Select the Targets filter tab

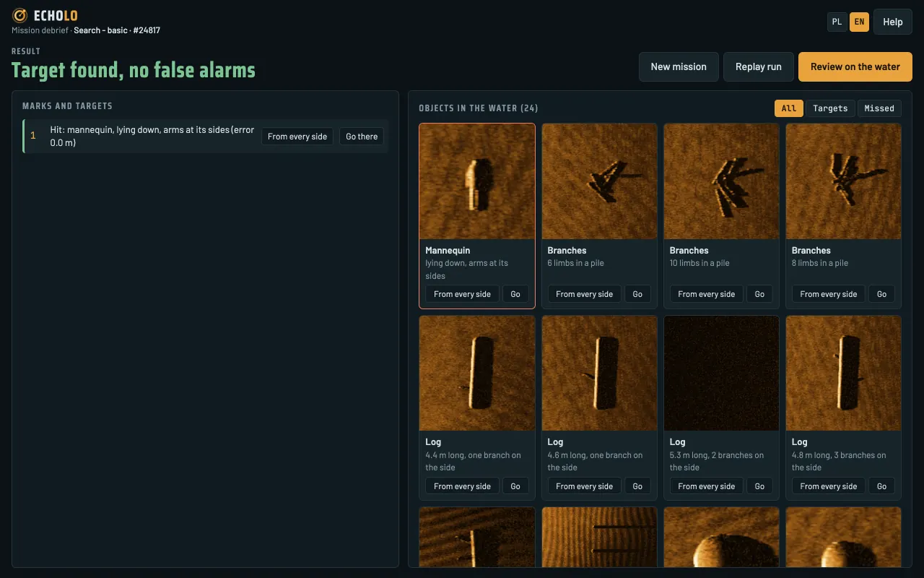click(830, 108)
